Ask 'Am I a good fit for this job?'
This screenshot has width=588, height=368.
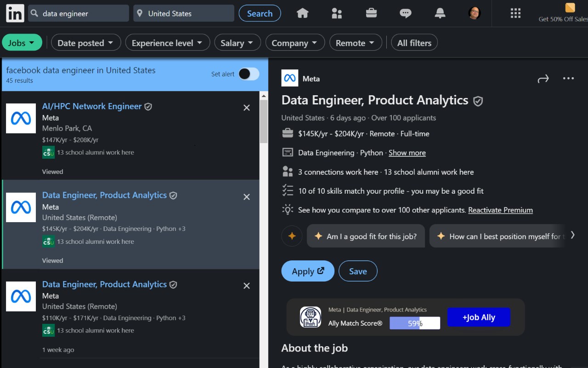coord(366,236)
